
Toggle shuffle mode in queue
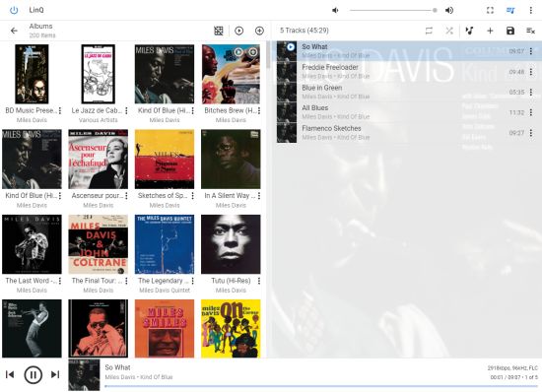click(449, 31)
